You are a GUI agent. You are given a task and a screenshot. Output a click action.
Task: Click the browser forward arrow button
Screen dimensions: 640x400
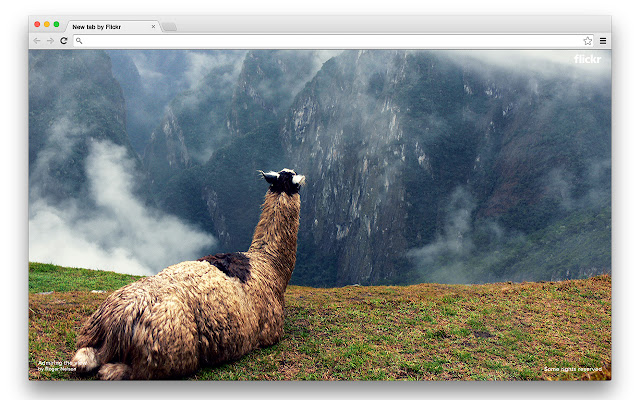pos(50,41)
